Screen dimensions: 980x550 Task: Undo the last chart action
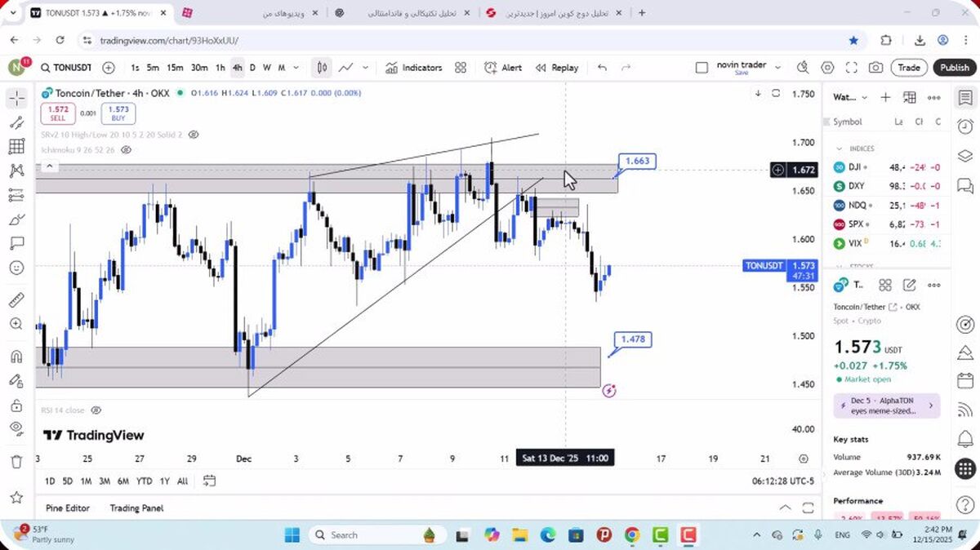tap(602, 68)
